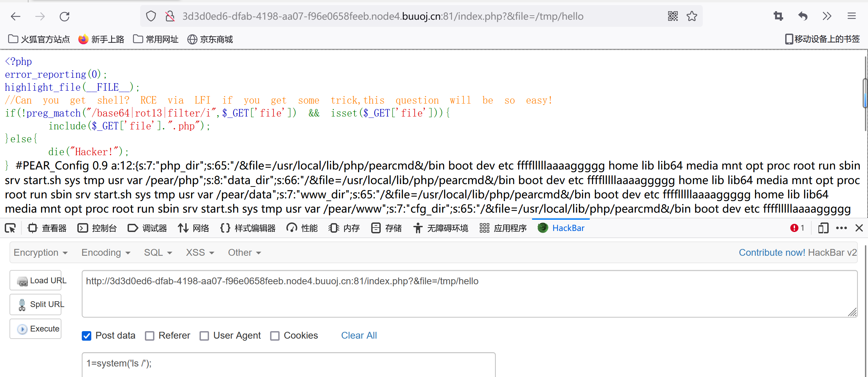Expand the XSS dropdown menu
Image resolution: width=868 pixels, height=377 pixels.
tap(200, 253)
